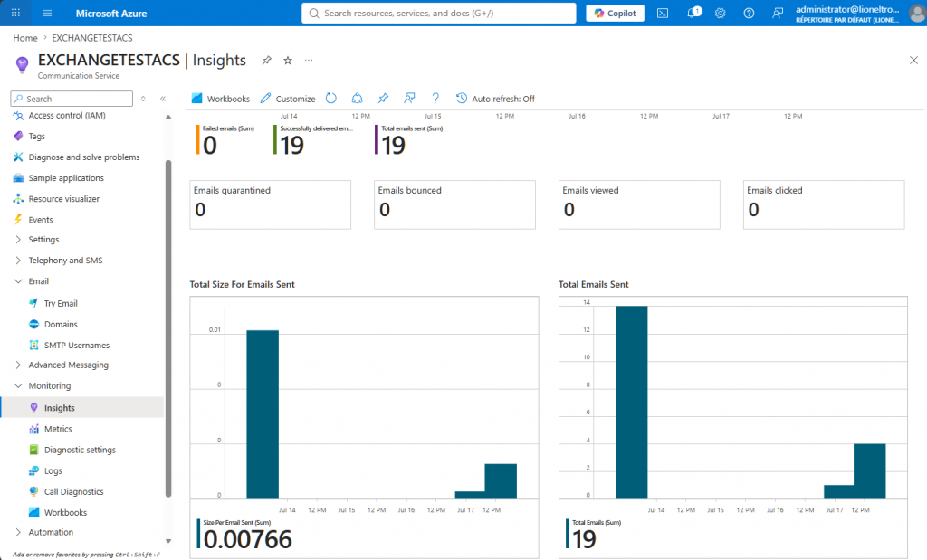Viewport: 927px width, 560px height.
Task: Click the sidebar scrollbar down arrow
Action: (x=168, y=540)
